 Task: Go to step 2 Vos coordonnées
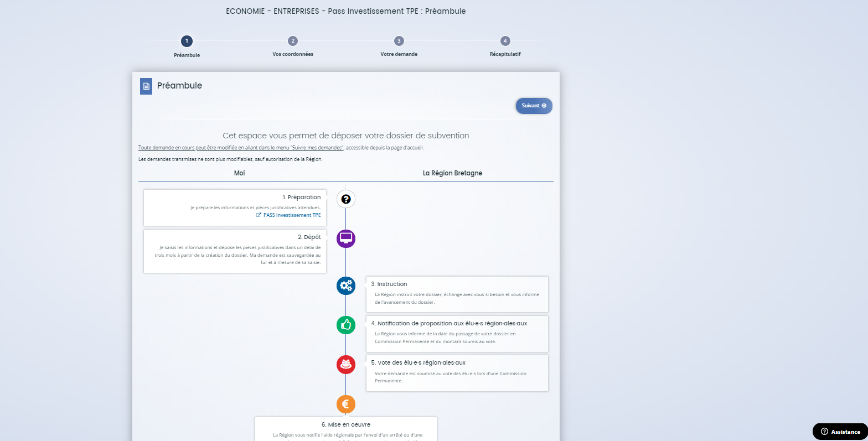click(293, 41)
